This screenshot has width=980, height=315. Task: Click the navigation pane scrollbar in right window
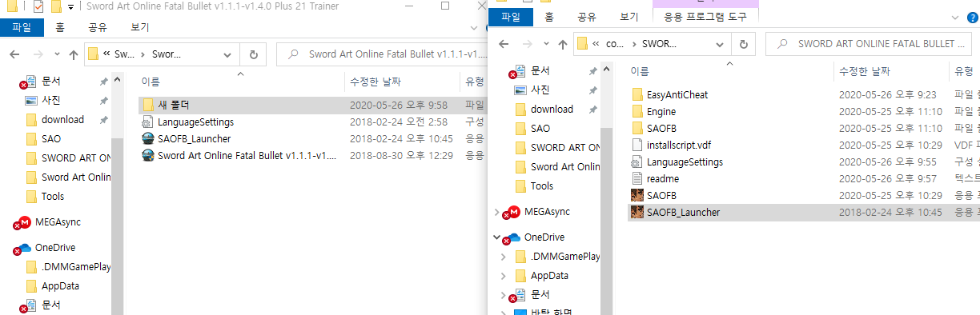coord(606,188)
